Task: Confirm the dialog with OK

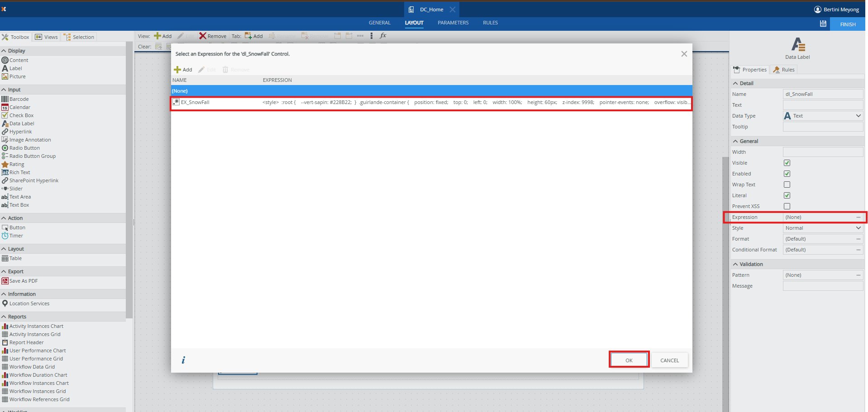Action: tap(629, 360)
